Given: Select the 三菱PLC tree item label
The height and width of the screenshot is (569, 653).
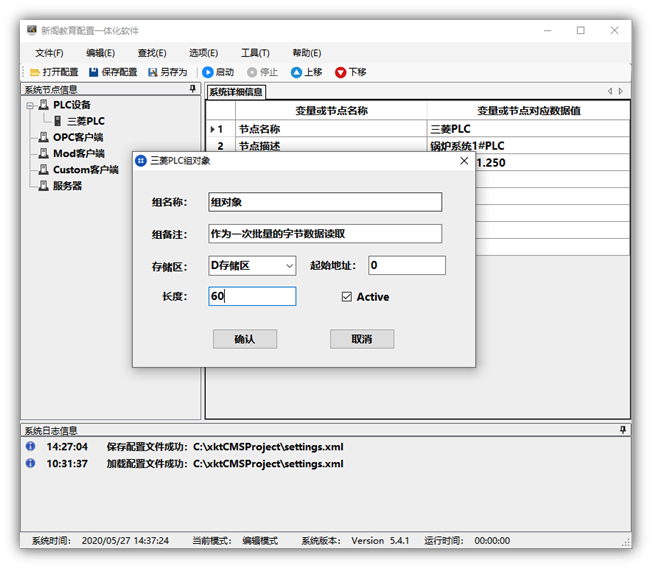Looking at the screenshot, I should tap(86, 121).
